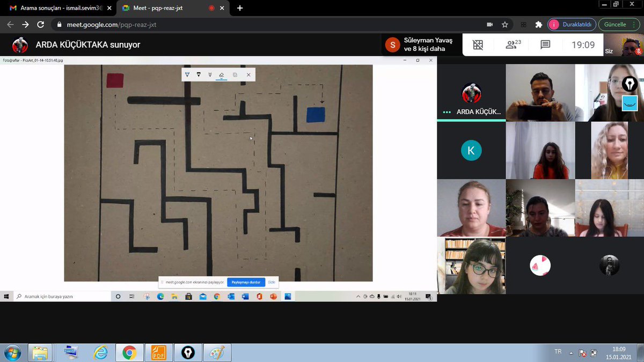The height and width of the screenshot is (362, 644).
Task: Click the blue square on the maze image
Action: 316,115
